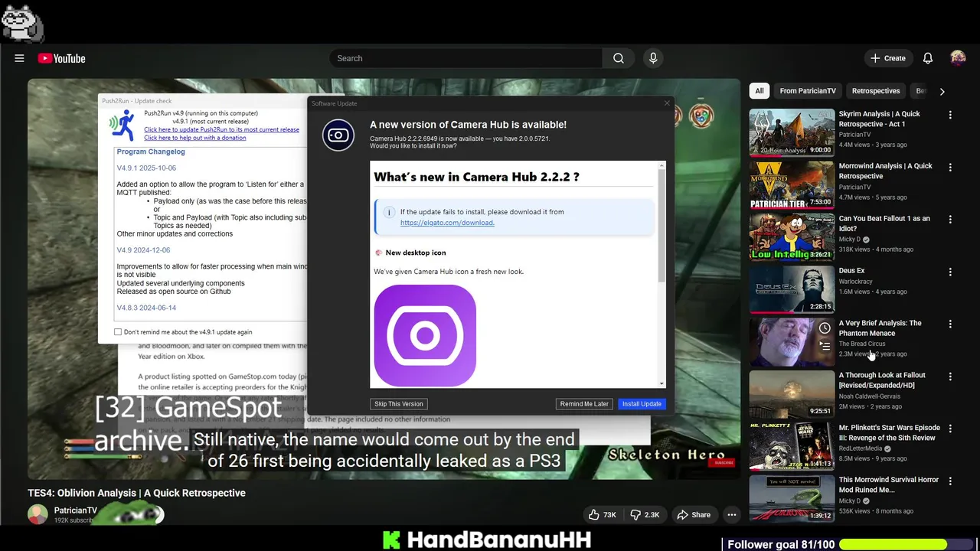Show more filter chips with right arrow
The height and width of the screenshot is (551, 980).
942,91
